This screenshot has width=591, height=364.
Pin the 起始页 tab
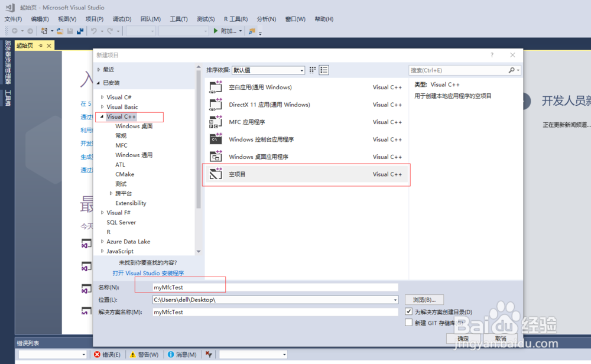click(x=40, y=45)
